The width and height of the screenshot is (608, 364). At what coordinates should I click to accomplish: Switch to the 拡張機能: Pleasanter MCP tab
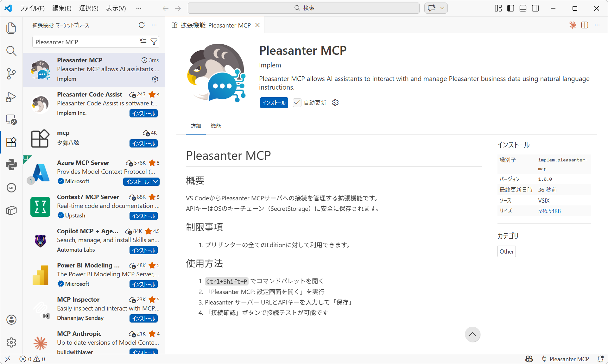pos(215,25)
